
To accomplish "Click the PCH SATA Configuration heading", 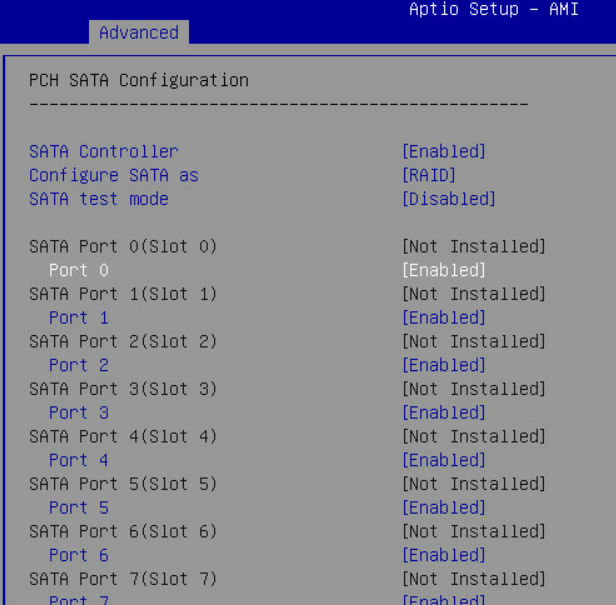I will [x=138, y=80].
